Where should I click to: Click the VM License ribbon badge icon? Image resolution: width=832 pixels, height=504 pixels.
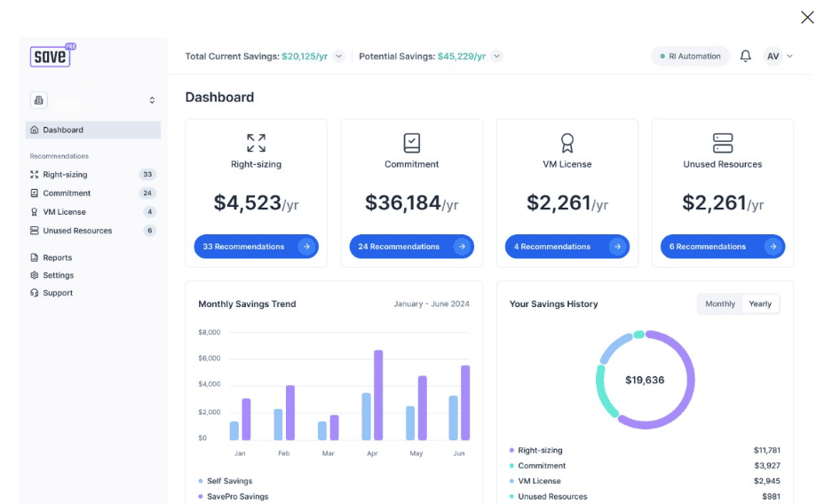(x=567, y=143)
